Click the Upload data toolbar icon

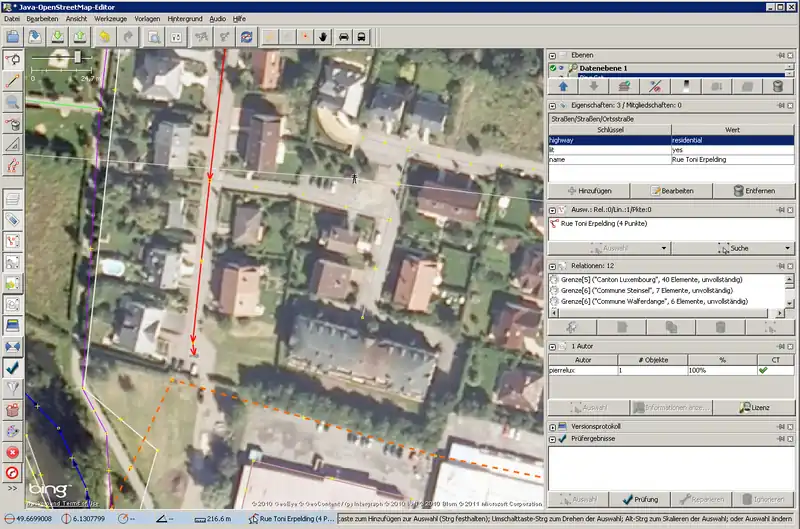[x=80, y=37]
